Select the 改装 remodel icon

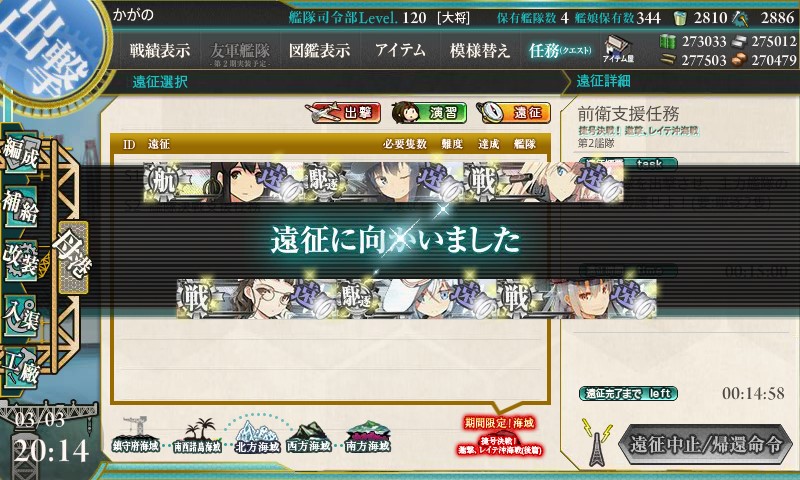point(20,261)
